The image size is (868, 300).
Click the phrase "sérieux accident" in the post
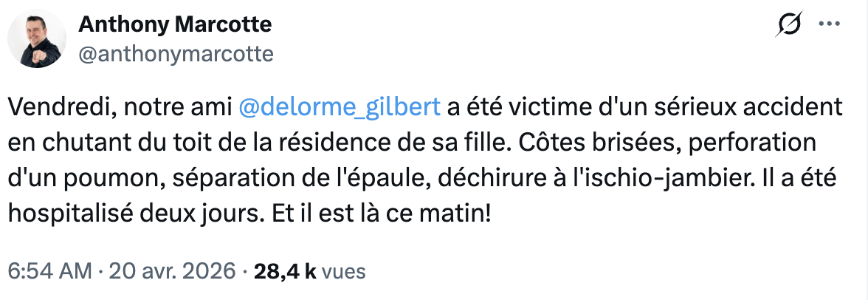pos(743,108)
